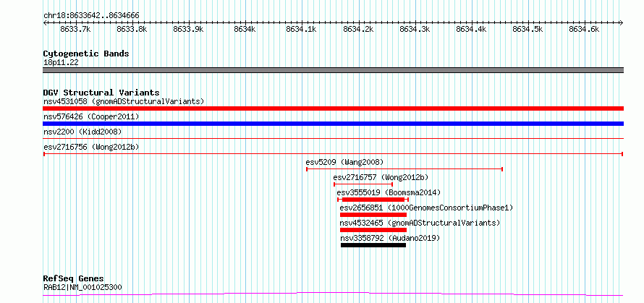Select the blue nsv576426 variant bar

click(333, 124)
